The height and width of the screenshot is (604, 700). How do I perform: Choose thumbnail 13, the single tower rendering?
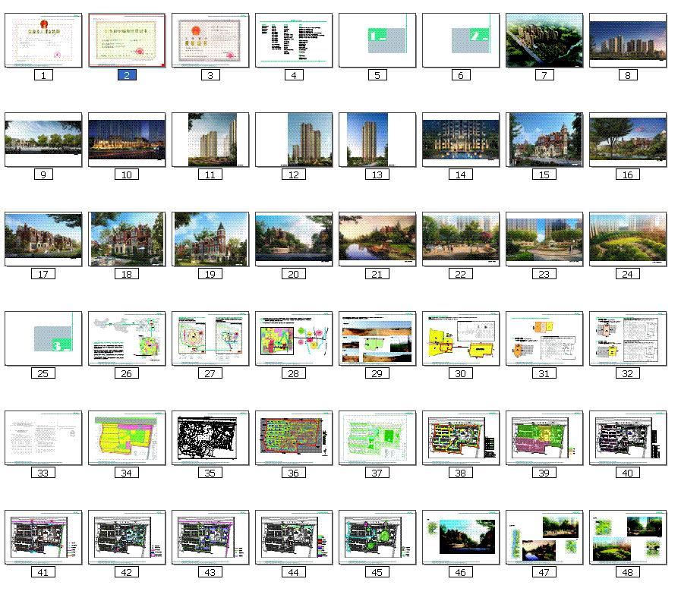(x=377, y=140)
